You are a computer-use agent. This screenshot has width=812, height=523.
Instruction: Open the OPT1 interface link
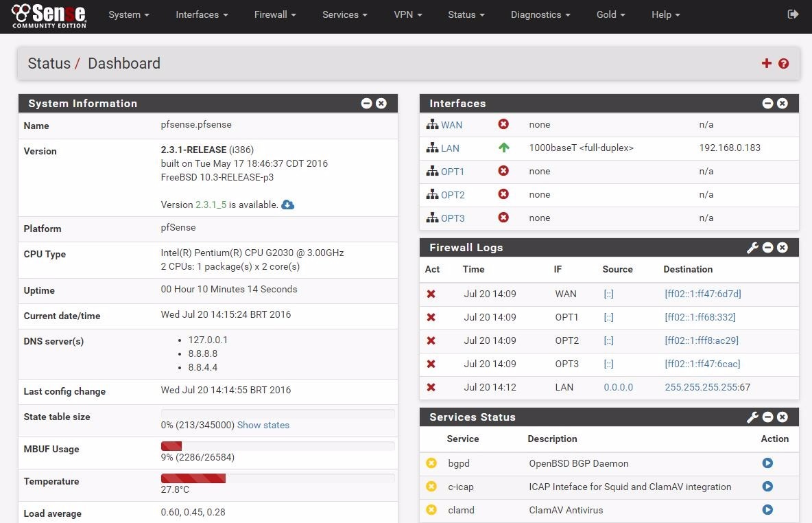[x=453, y=172]
